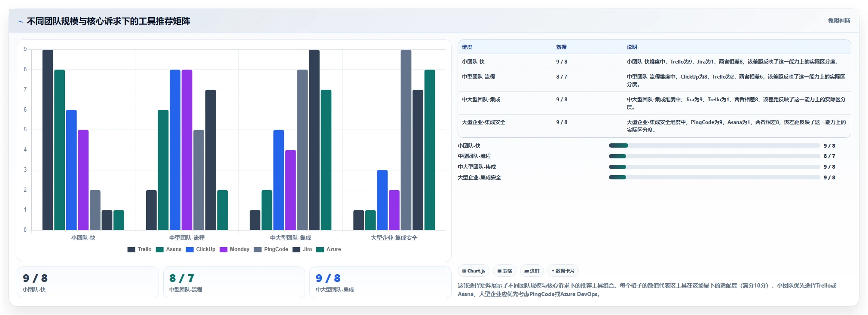Select the 数据卡片 chip

pos(563,271)
